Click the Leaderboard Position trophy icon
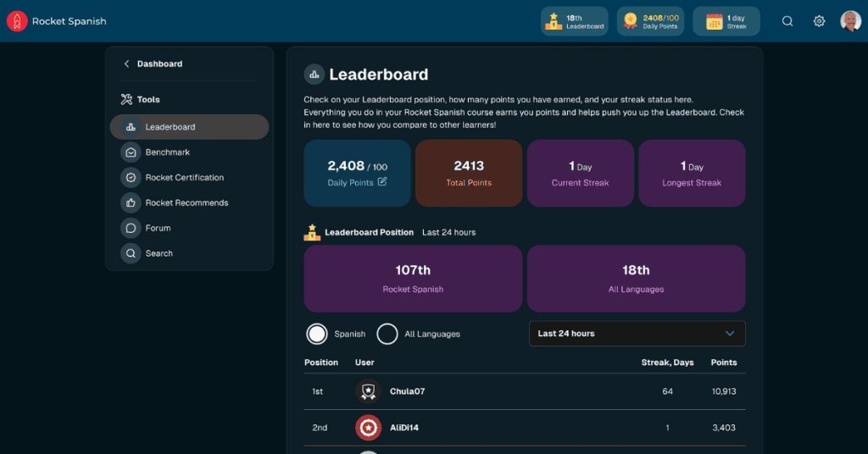 pos(312,232)
